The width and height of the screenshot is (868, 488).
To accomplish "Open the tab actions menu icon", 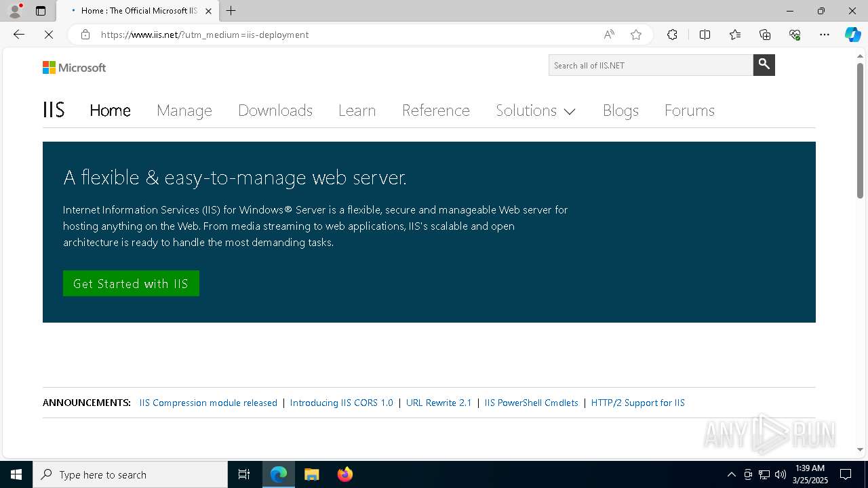I will tap(41, 11).
